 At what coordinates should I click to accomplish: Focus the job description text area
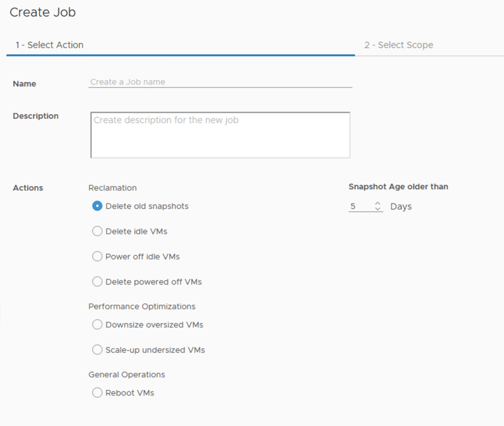click(x=220, y=135)
